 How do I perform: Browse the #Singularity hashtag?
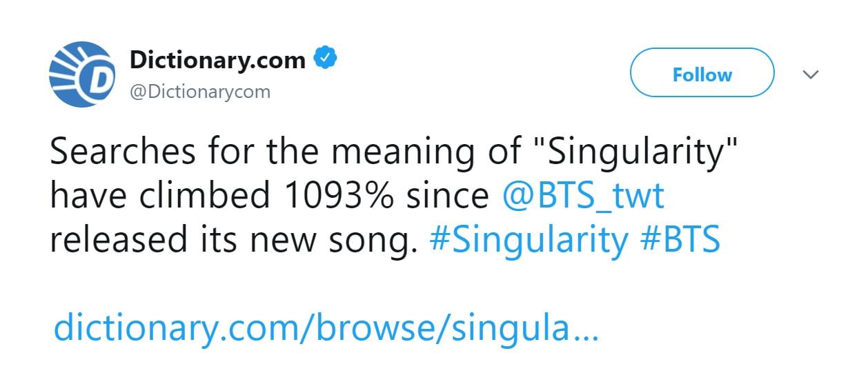tap(529, 240)
